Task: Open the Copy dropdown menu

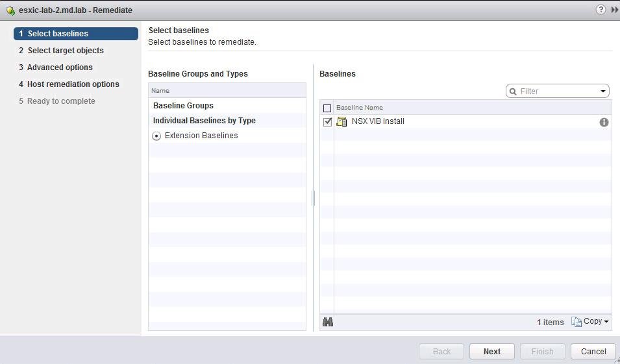Action: [589, 322]
